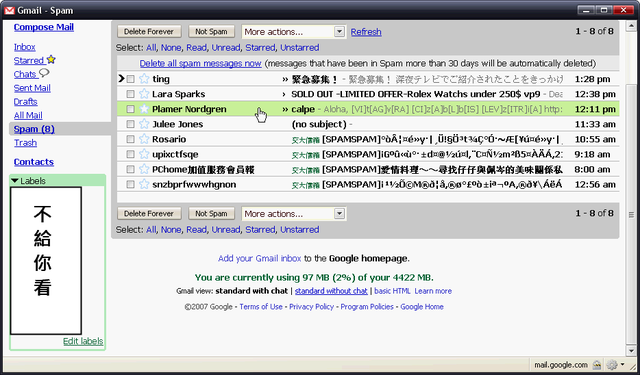Image resolution: width=640 pixels, height=375 pixels.
Task: Open the Learn more link
Action: (433, 291)
